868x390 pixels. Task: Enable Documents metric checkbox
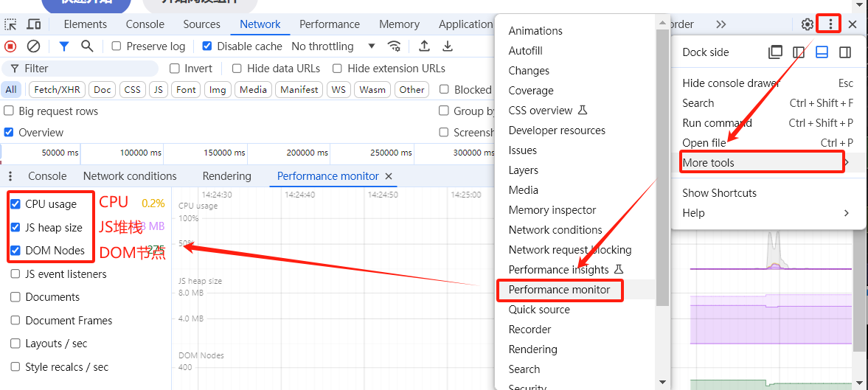(x=15, y=297)
